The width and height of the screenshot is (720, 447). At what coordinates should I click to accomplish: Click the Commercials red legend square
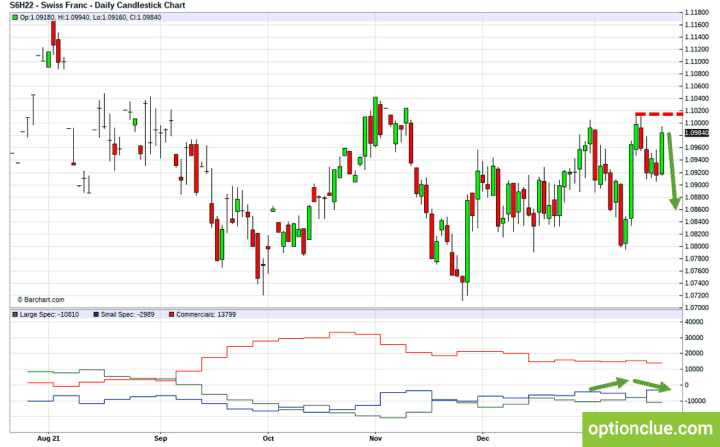point(172,315)
